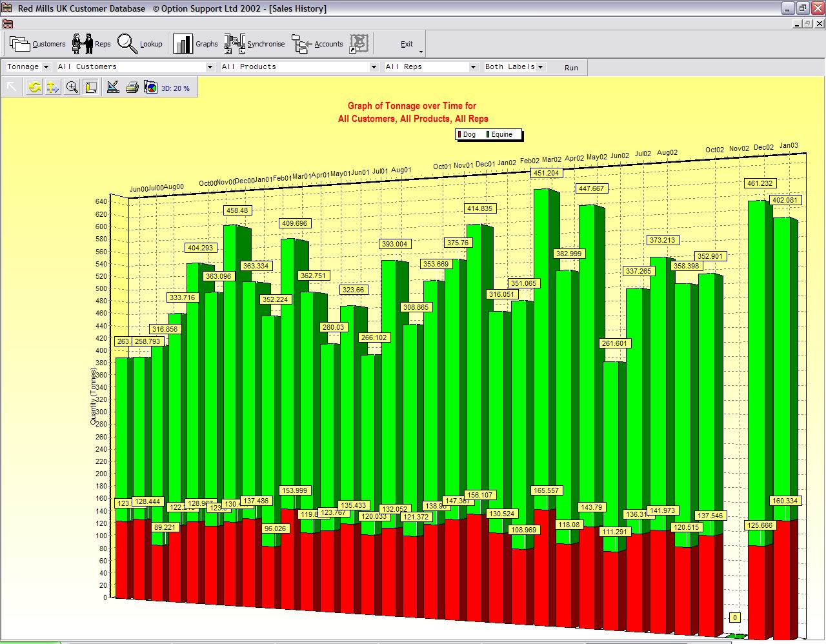Image resolution: width=826 pixels, height=644 pixels.
Task: Toggle the chart move arrows tool
Action: click(x=53, y=88)
